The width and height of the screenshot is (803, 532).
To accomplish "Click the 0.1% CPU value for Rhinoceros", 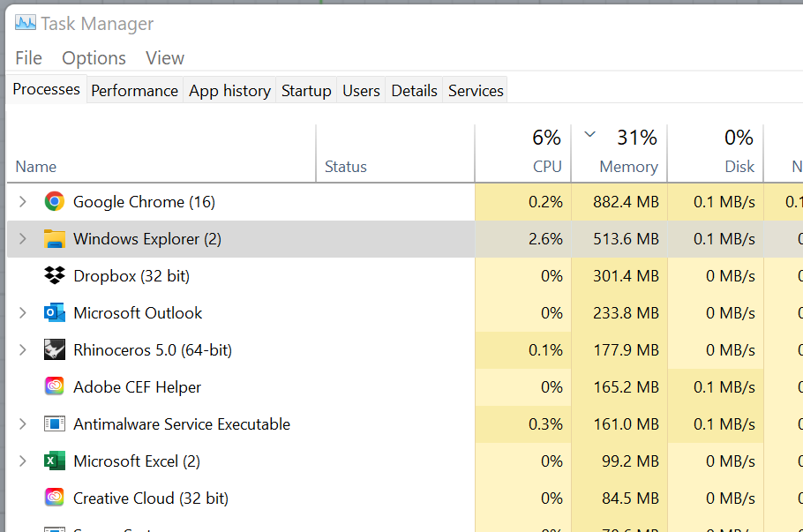I will point(545,349).
